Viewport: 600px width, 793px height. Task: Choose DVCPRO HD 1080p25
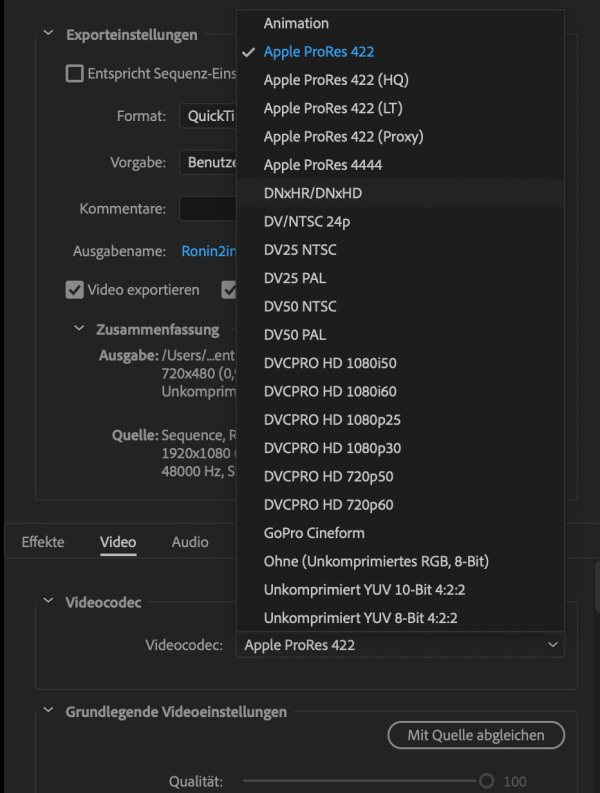(x=400, y=420)
